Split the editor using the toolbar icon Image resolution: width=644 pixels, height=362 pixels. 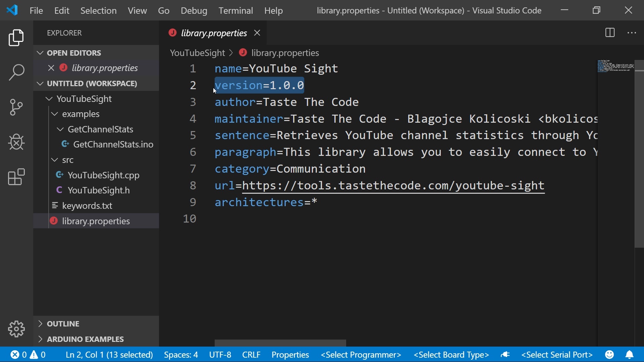click(x=610, y=33)
